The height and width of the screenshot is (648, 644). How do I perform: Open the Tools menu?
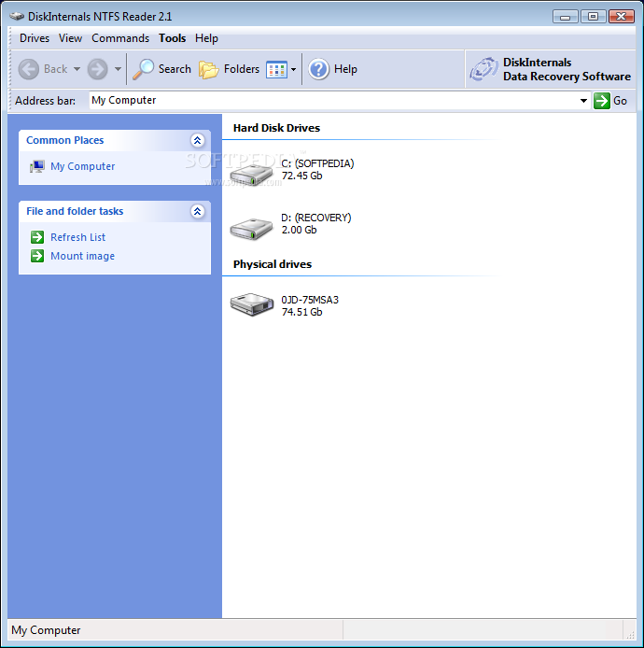point(173,38)
